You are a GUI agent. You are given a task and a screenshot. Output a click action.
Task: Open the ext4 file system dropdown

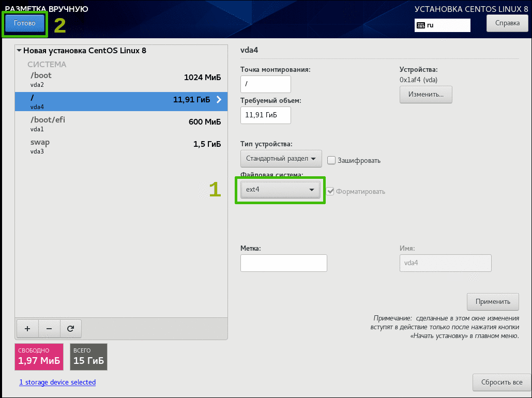tap(280, 190)
